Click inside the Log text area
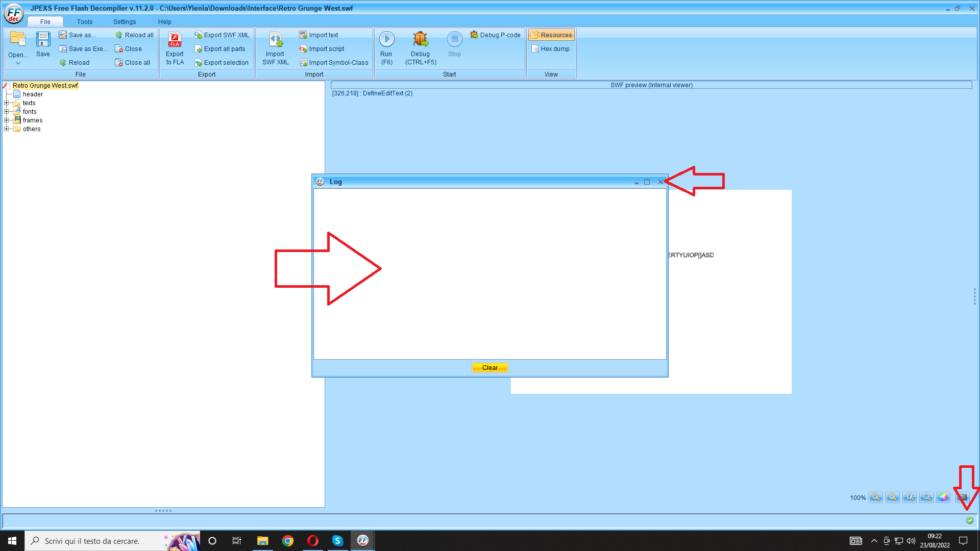This screenshot has height=551, width=980. click(x=490, y=274)
